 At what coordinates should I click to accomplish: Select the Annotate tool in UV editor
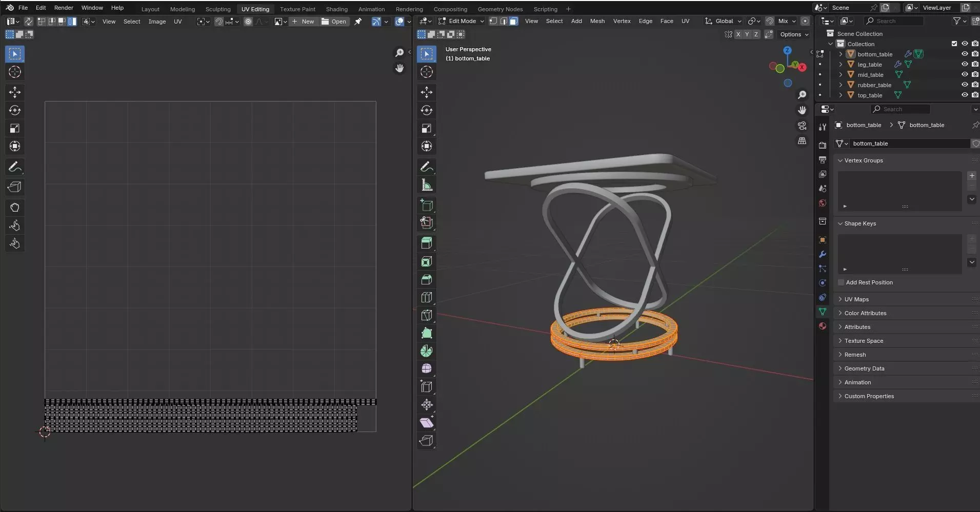(x=15, y=167)
